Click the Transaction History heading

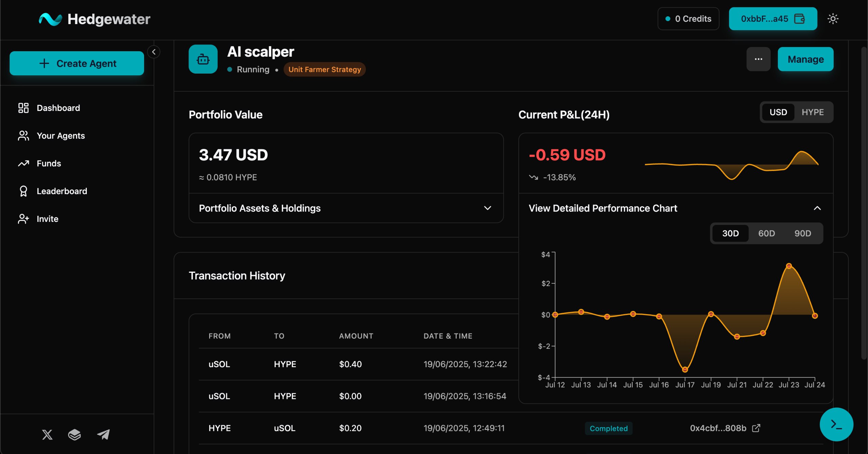(237, 276)
